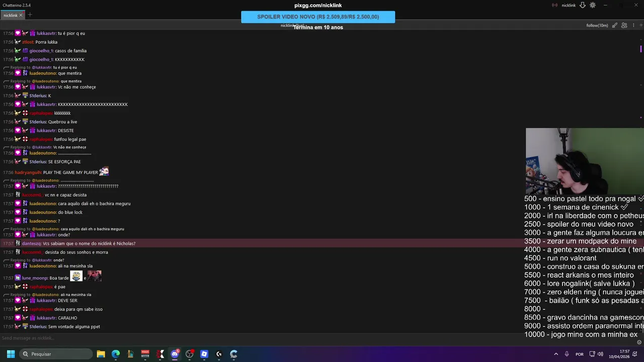Open username ztlost

(x=28, y=42)
